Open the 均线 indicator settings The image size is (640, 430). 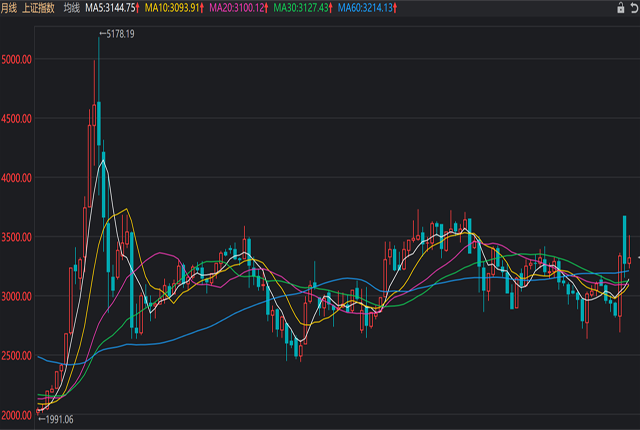pos(72,8)
